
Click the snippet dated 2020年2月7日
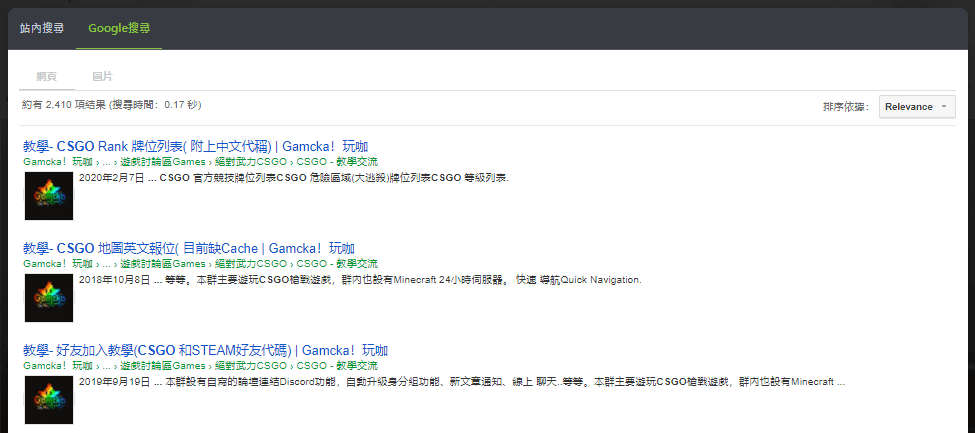294,178
